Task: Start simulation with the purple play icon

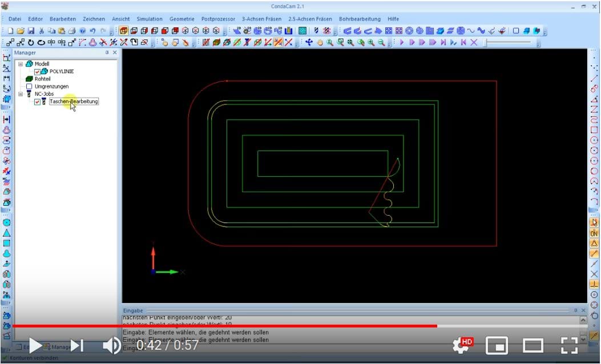Action: tap(402, 43)
